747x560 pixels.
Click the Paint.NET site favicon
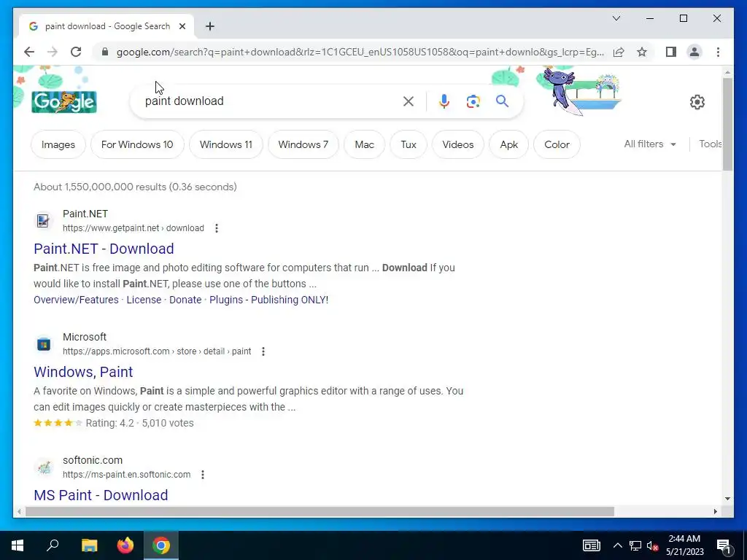tap(43, 220)
